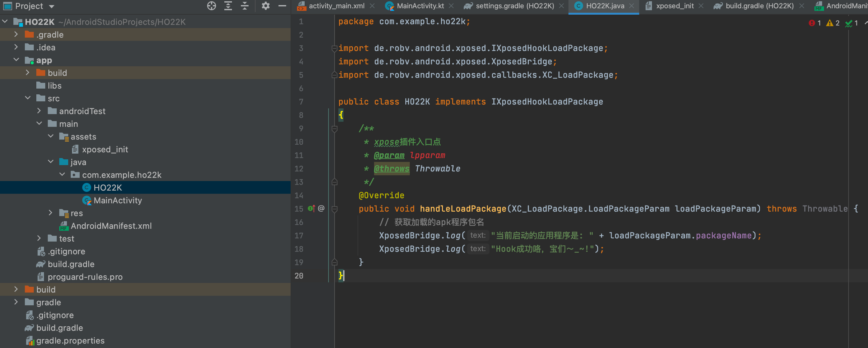
Task: Collapse the HO22K project root node
Action: (5, 22)
